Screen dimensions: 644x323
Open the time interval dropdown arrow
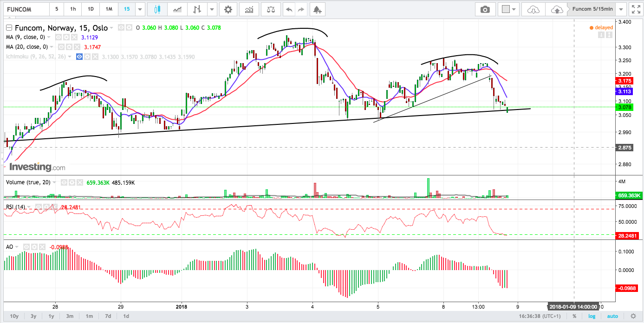(x=140, y=9)
